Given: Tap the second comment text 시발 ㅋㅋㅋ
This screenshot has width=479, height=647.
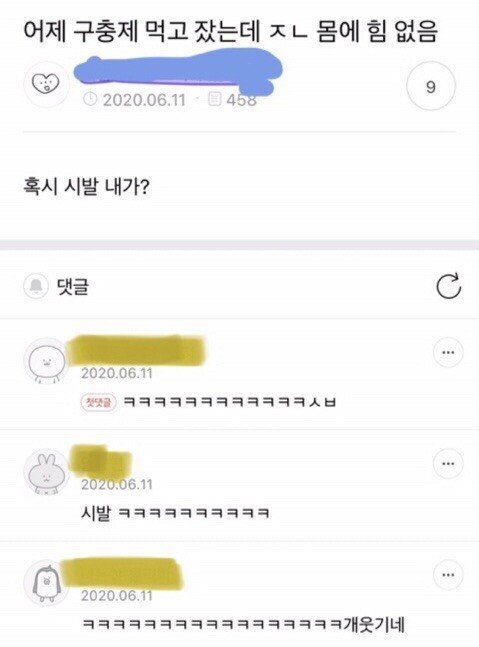Looking at the screenshot, I should pyautogui.click(x=175, y=513).
